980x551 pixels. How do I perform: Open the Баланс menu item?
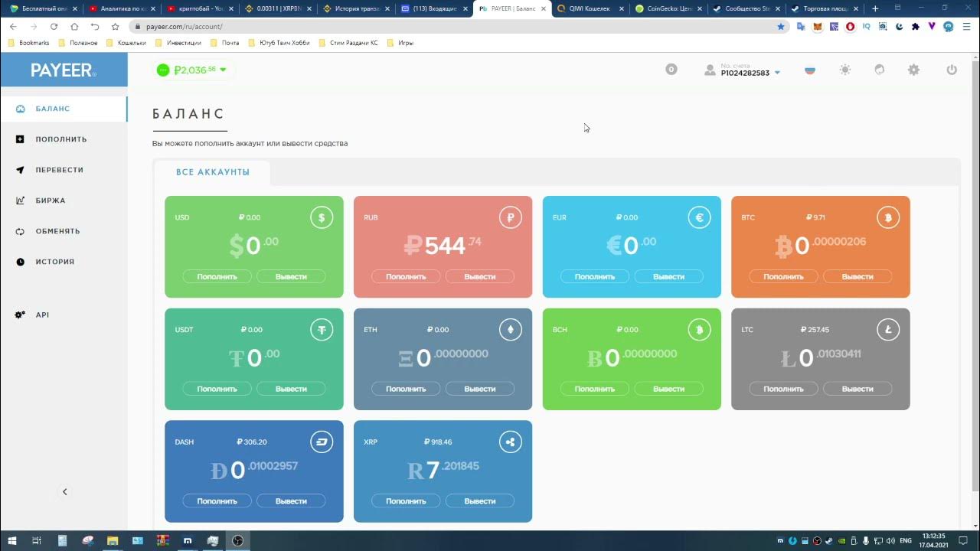click(64, 109)
